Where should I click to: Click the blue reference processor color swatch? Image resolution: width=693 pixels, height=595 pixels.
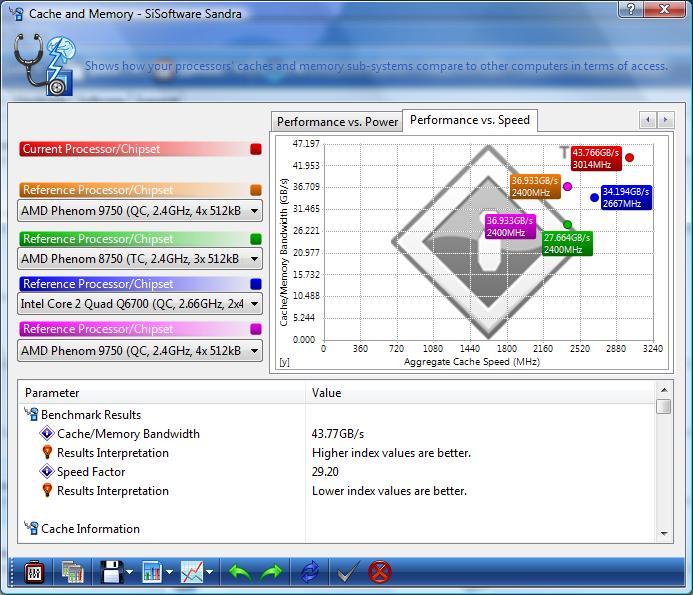pyautogui.click(x=255, y=284)
